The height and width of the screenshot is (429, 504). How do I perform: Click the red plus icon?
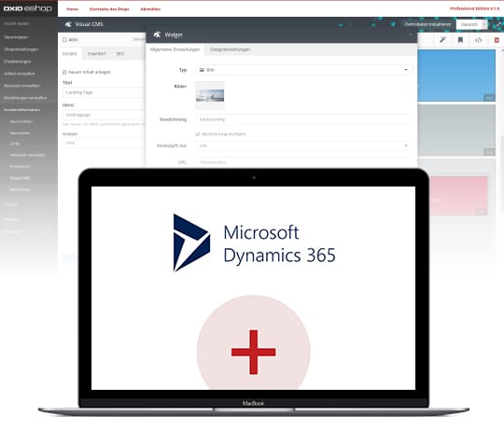click(x=253, y=352)
